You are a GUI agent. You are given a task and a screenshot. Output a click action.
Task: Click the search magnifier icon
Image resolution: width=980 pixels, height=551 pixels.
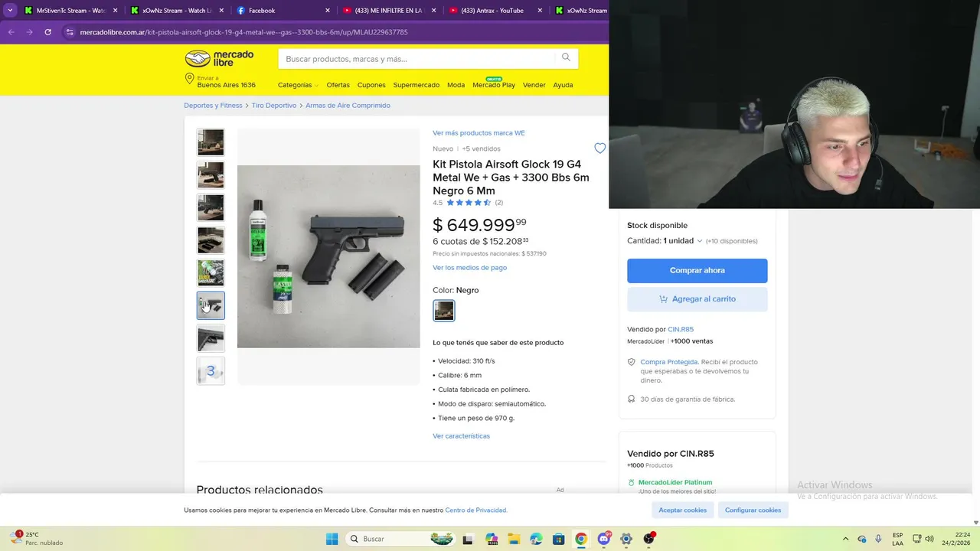[566, 57]
